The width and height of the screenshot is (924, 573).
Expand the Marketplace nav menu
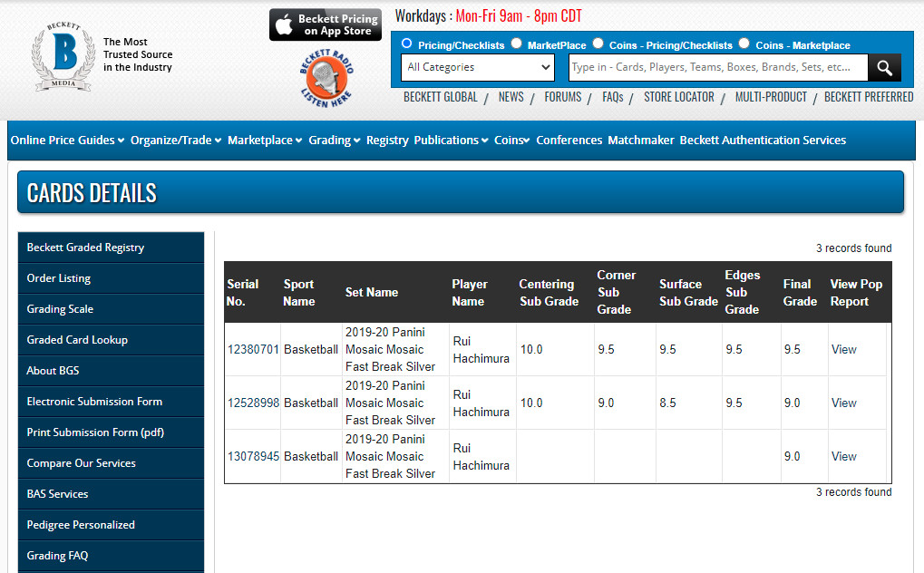pyautogui.click(x=265, y=141)
